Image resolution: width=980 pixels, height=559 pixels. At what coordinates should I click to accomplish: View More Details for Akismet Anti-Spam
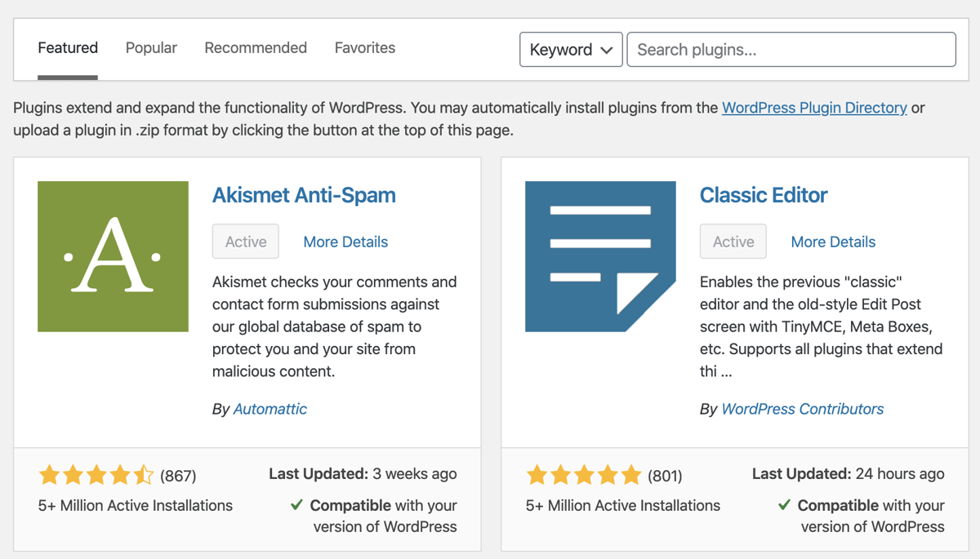pyautogui.click(x=345, y=242)
